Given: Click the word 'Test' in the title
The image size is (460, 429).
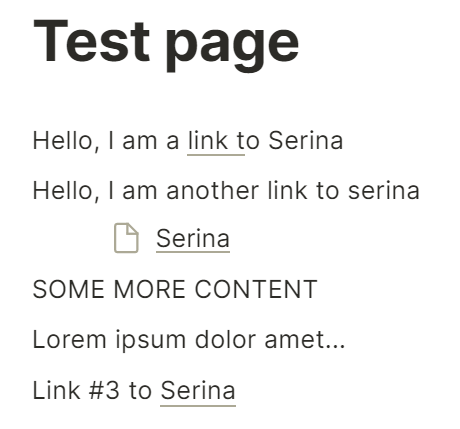Looking at the screenshot, I should point(91,41).
